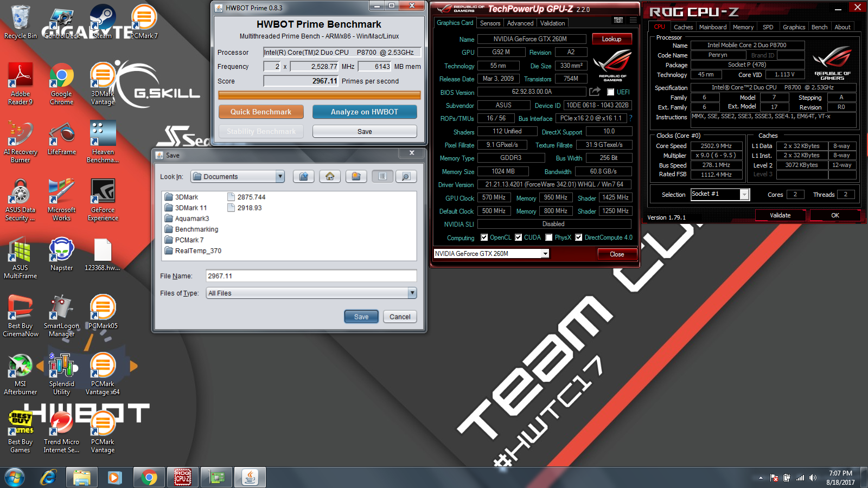Go to Home folder in Save dialog
868x488 pixels.
[x=330, y=176]
